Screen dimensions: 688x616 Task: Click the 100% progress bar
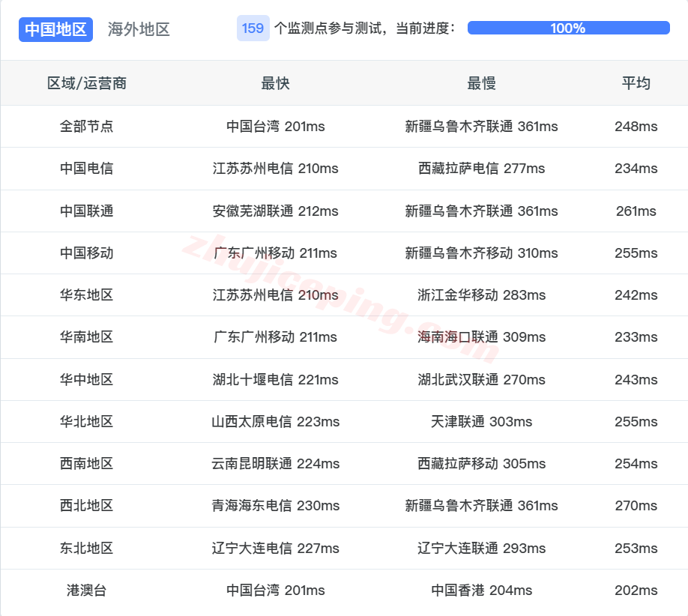[x=568, y=28]
